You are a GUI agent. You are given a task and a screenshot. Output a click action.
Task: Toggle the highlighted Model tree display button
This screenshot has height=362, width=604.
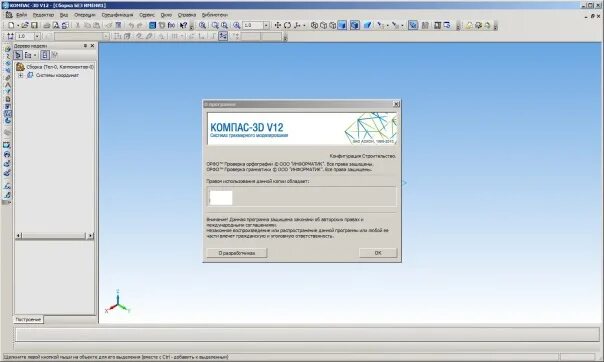tap(413, 25)
